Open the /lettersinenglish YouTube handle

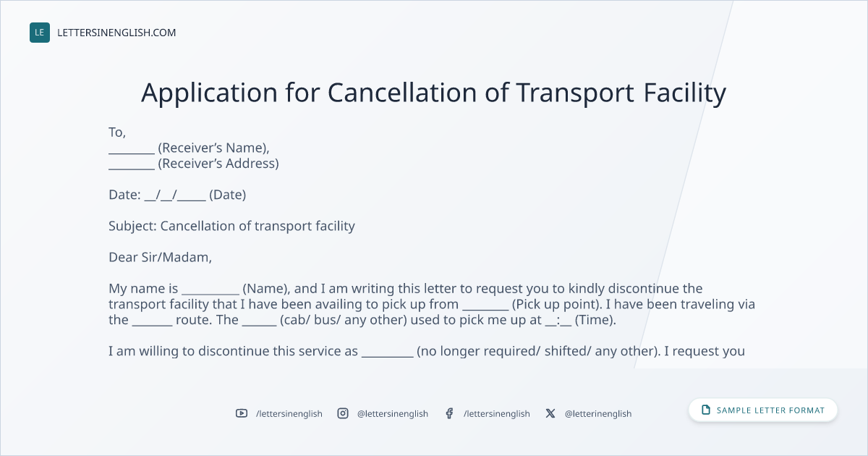tap(289, 413)
